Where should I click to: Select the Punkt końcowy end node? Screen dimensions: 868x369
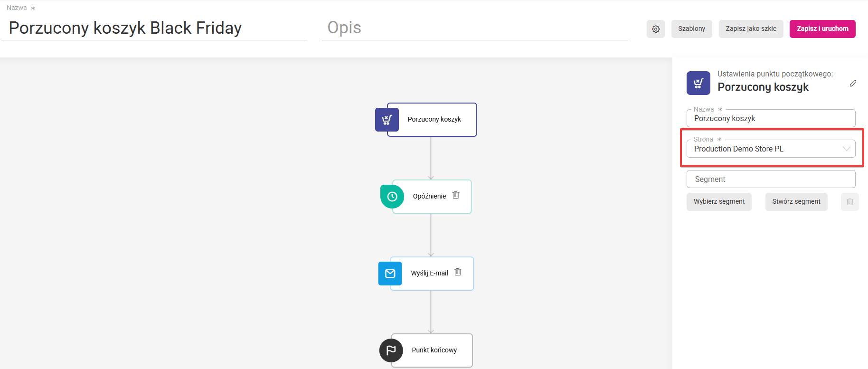pos(432,350)
